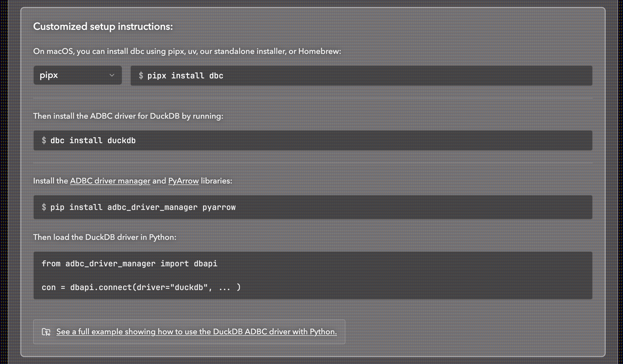Click the 'Then install the ADBC driver for DuckDB' text
The height and width of the screenshot is (364, 623).
point(128,116)
